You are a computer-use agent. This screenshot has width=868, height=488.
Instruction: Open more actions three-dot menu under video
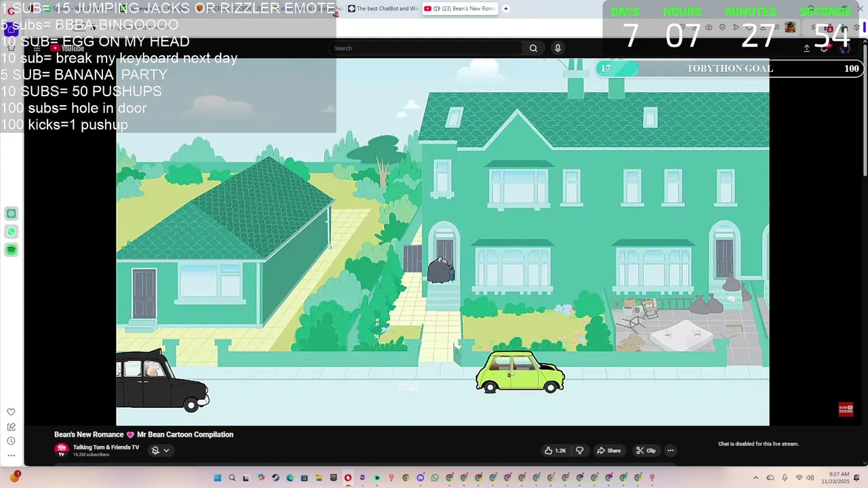[x=670, y=451]
